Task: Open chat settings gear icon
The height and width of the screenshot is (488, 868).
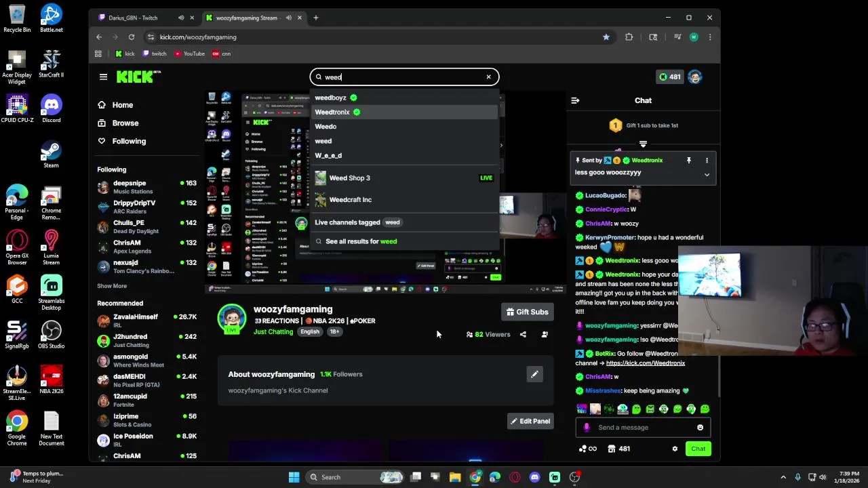Action: (x=675, y=449)
